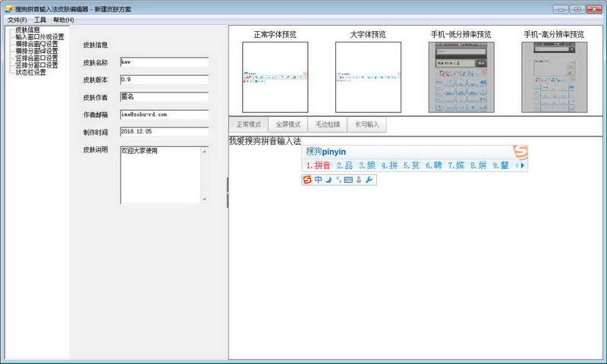This screenshot has width=607, height=364.
Task: Click the user account icon on status bar
Action: (x=358, y=180)
